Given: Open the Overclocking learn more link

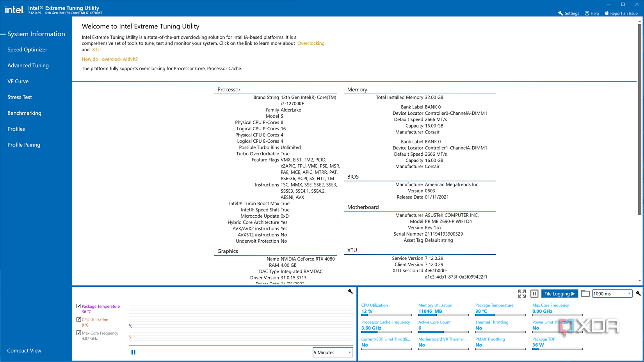Looking at the screenshot, I should coord(311,43).
